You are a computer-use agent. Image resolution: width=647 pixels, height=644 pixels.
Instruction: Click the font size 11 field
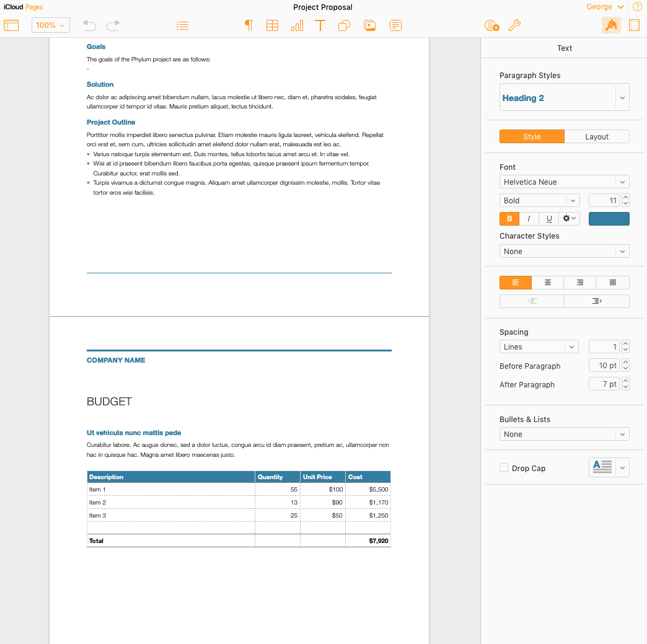point(604,201)
